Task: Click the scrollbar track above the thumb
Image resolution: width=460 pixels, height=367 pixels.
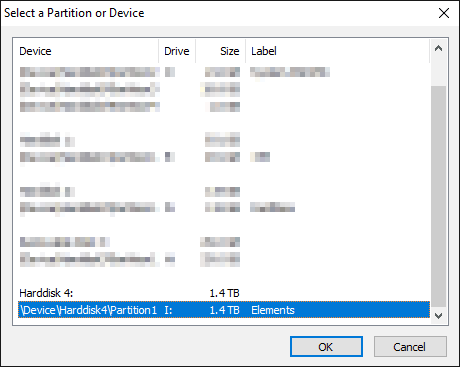Action: 439,72
